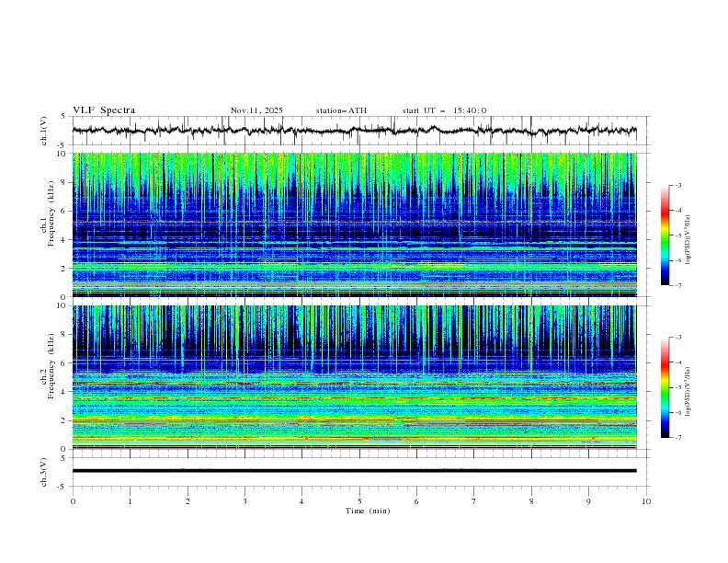Screen dimensions: 728x563
Task: Click the time axis tick label "8"
Action: (x=531, y=501)
